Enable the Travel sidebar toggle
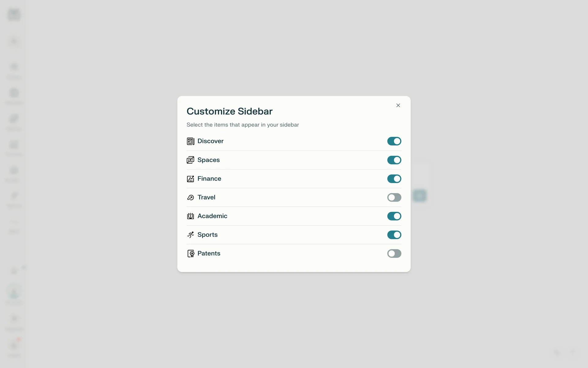 click(394, 197)
